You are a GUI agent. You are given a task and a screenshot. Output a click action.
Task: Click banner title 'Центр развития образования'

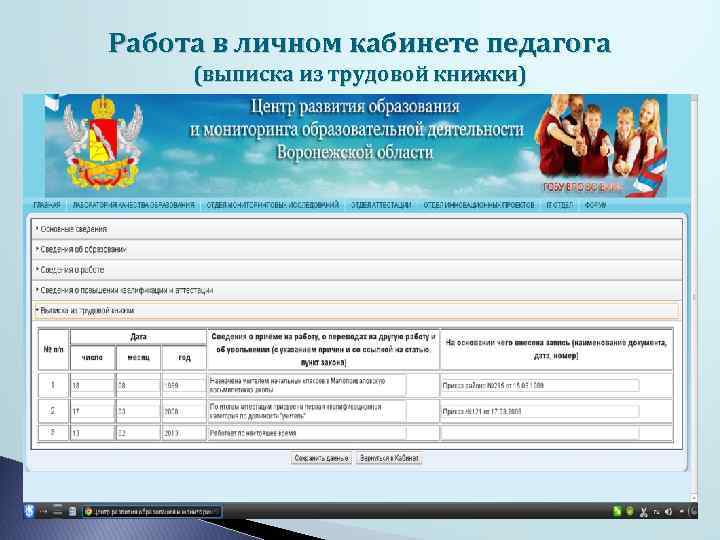click(x=355, y=107)
